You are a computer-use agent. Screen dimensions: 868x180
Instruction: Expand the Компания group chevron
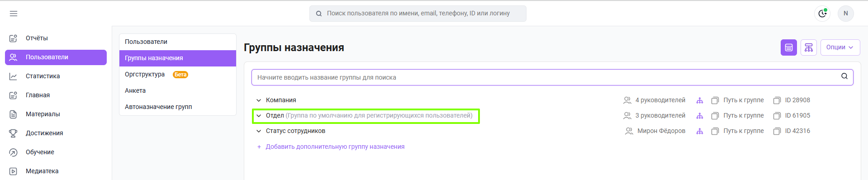(259, 100)
